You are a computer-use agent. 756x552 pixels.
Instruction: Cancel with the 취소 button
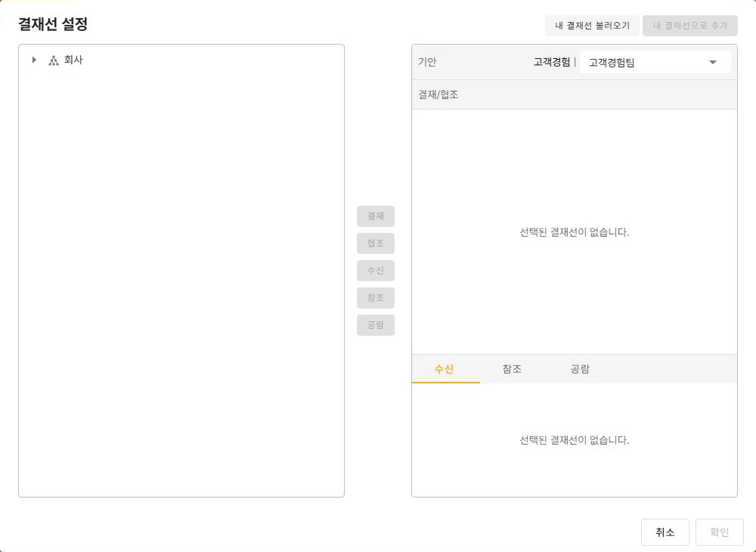665,532
